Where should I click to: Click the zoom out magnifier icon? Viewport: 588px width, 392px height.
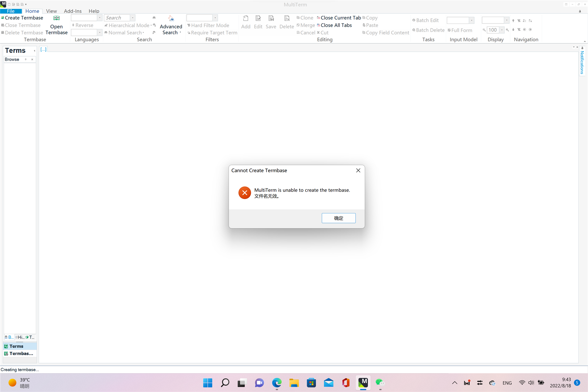coord(484,30)
